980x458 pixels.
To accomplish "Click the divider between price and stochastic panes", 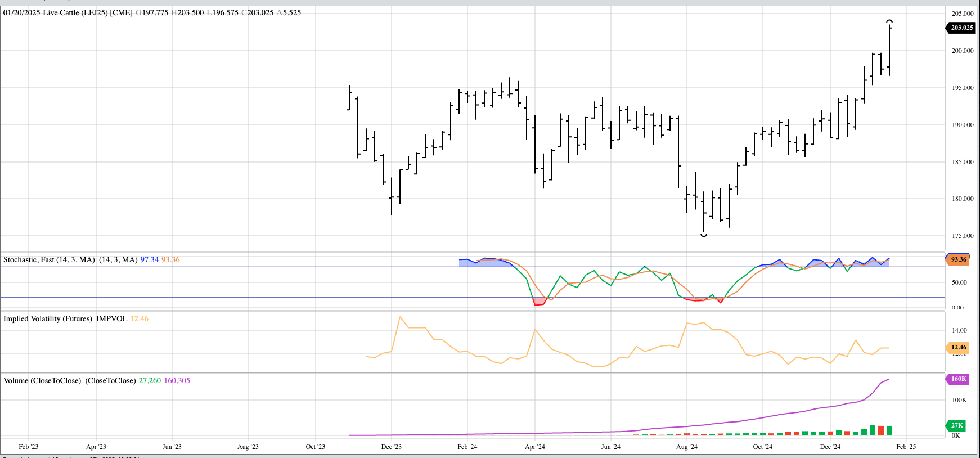I will point(473,252).
